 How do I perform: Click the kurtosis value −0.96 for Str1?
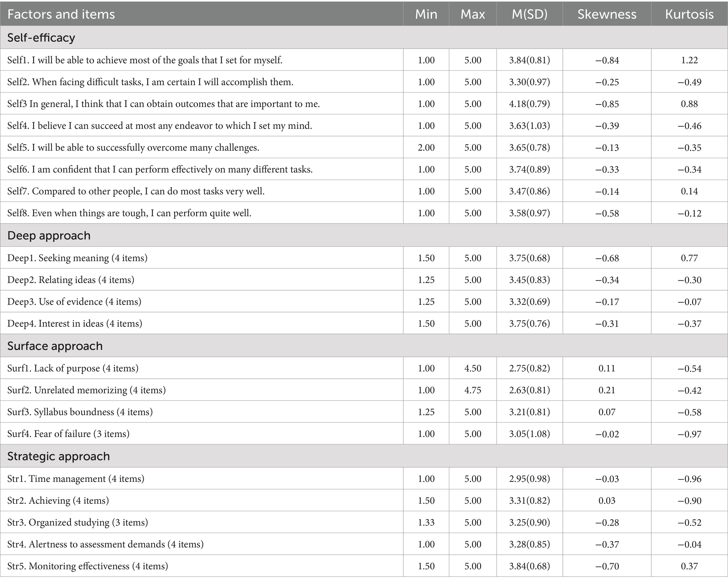click(689, 479)
